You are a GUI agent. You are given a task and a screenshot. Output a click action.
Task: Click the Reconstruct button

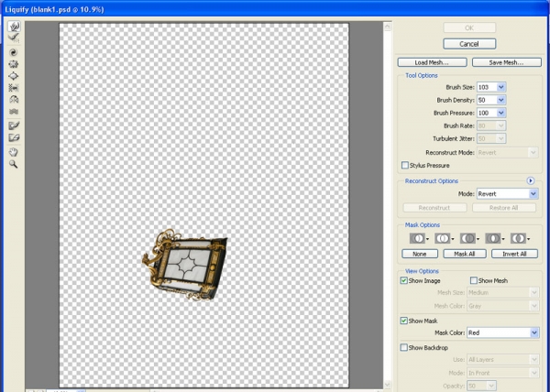click(x=434, y=208)
